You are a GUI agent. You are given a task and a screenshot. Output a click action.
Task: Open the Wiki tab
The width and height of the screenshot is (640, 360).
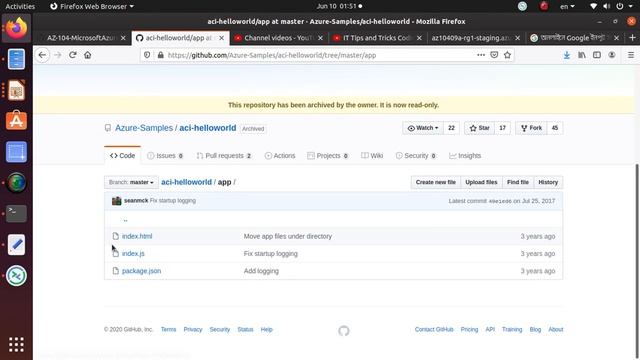(x=372, y=156)
